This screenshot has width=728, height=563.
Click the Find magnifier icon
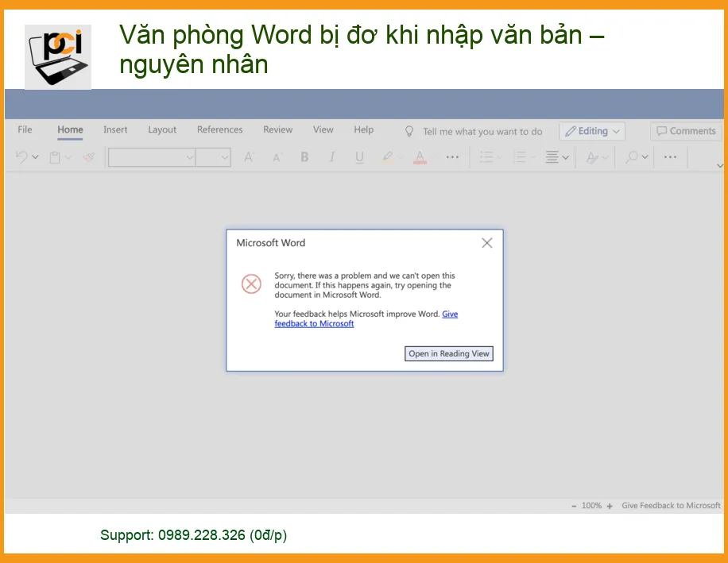click(x=631, y=157)
